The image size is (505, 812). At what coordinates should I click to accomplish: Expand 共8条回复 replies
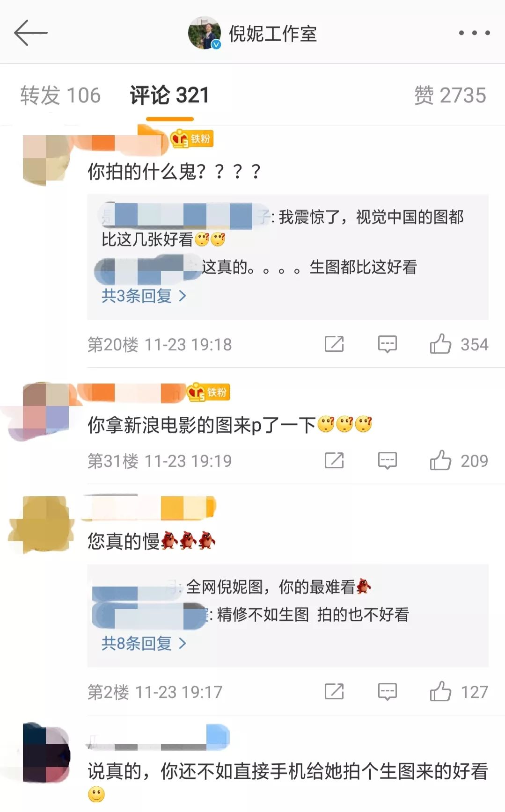point(144,644)
